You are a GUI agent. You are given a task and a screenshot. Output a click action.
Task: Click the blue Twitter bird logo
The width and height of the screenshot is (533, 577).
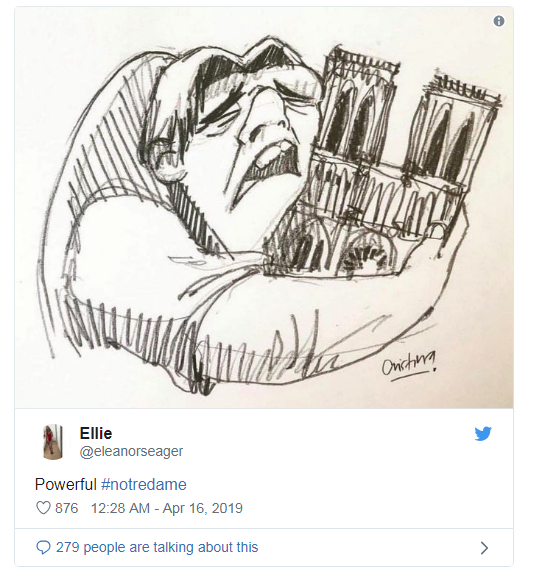pos(483,433)
